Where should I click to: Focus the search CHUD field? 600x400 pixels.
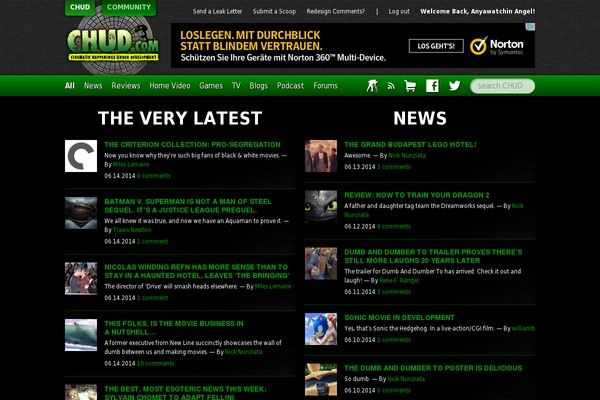point(502,86)
